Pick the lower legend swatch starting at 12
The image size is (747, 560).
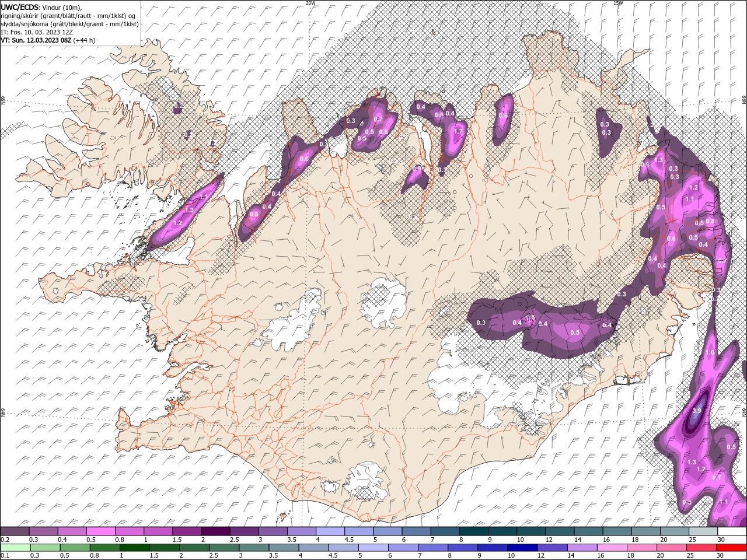coord(551,548)
